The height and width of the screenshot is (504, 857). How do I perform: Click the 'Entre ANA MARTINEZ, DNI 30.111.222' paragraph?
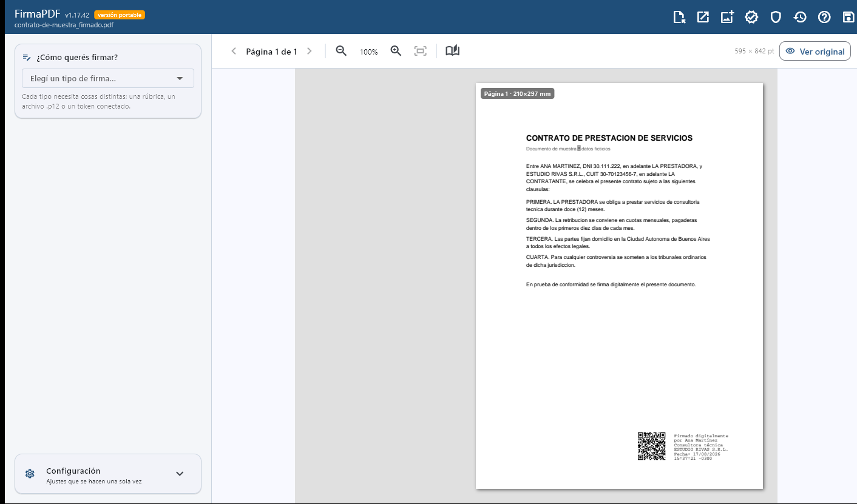614,178
